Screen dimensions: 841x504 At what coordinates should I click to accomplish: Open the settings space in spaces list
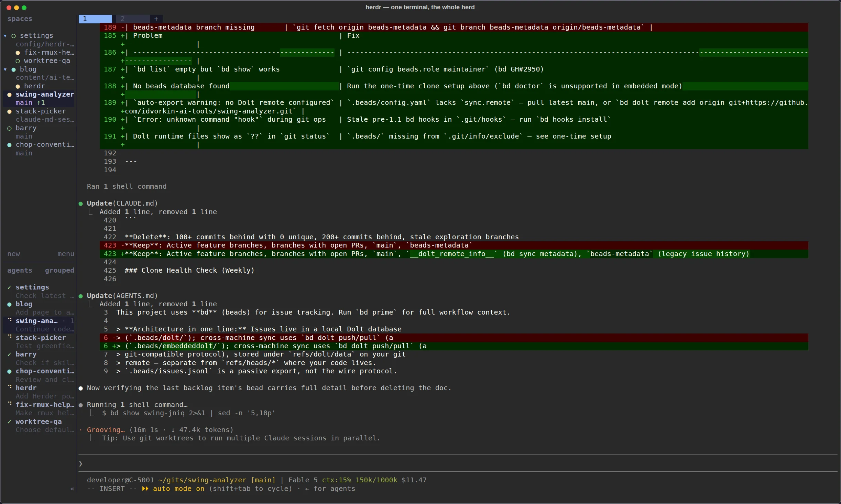[36, 36]
